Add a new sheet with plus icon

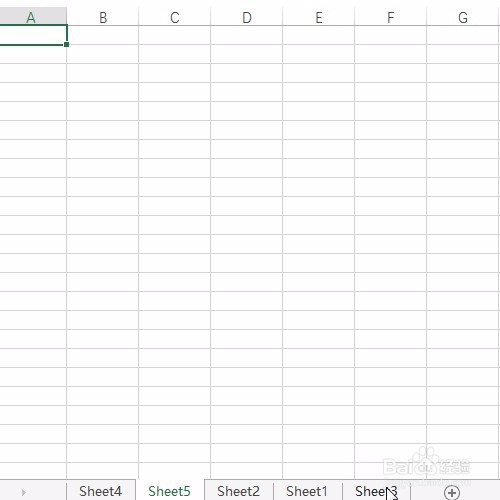pos(452,492)
